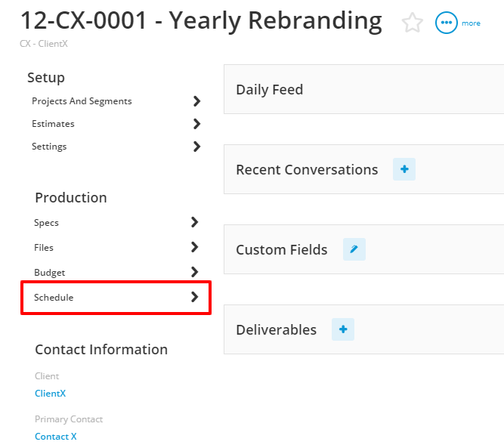Image resolution: width=504 pixels, height=448 pixels.
Task: Expand Files chevron arrow
Action: 194,247
